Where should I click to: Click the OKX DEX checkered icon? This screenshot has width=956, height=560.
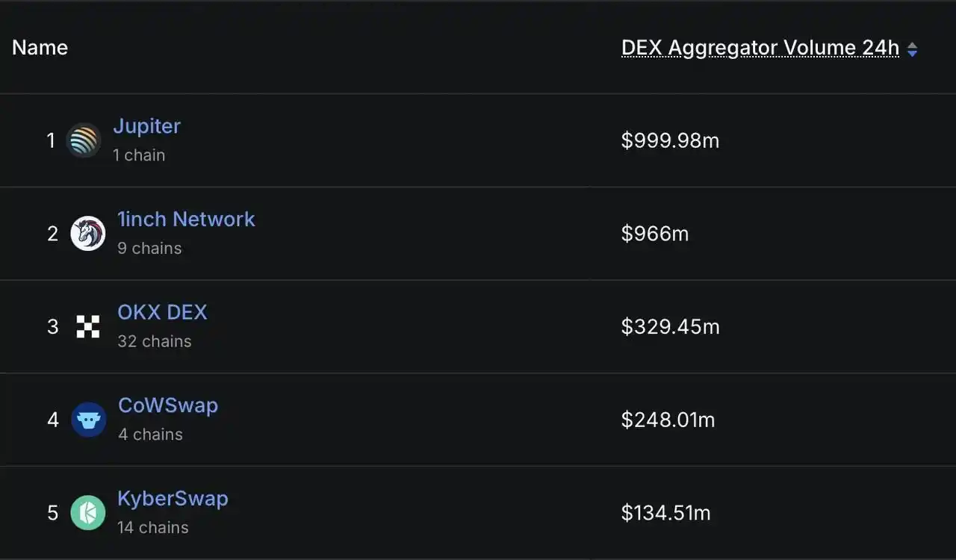point(88,326)
